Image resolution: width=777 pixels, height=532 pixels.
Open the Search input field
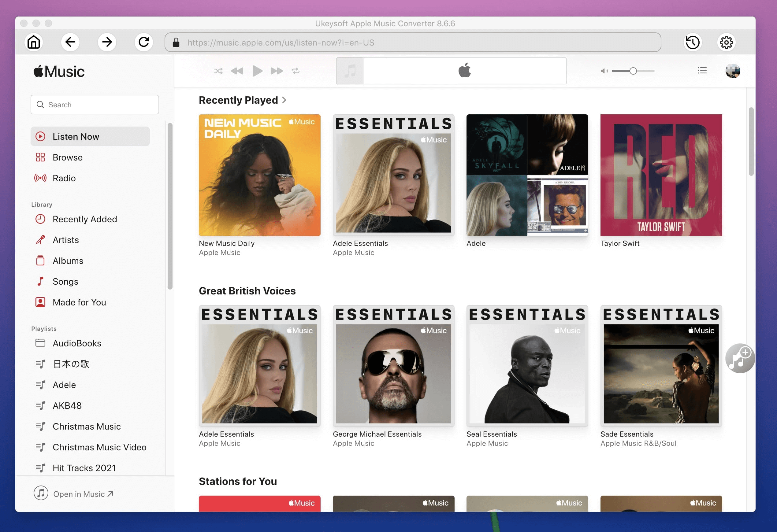(95, 104)
